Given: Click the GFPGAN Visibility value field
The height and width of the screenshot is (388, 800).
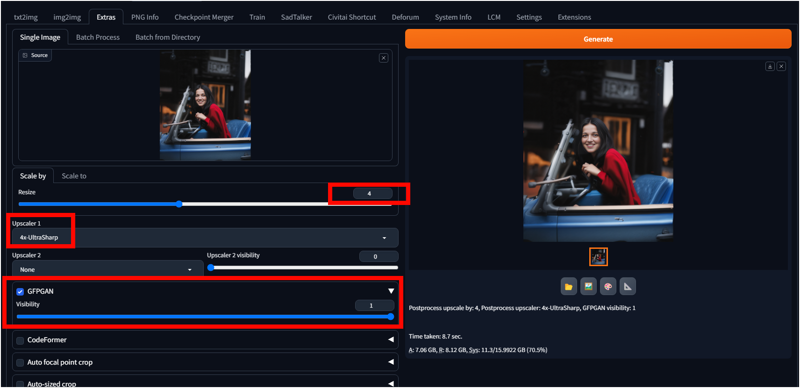Looking at the screenshot, I should coord(374,305).
